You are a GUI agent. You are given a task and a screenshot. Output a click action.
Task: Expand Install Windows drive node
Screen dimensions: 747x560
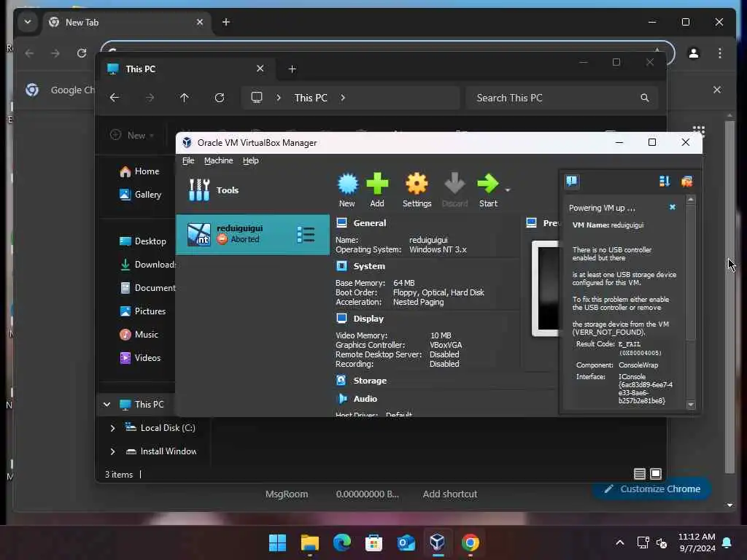(x=112, y=451)
